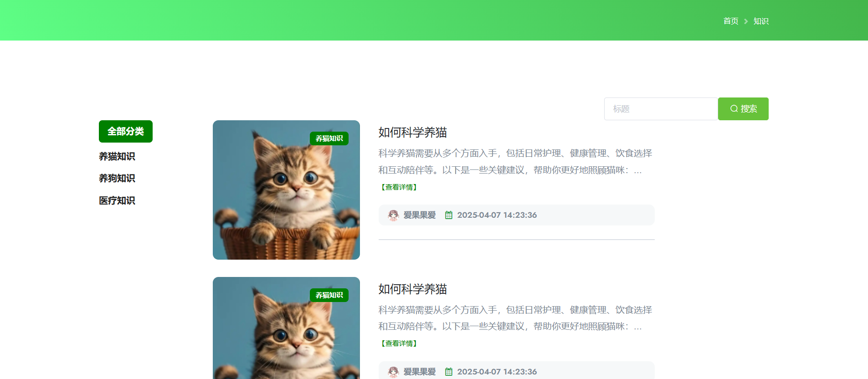The image size is (868, 379).
Task: Click the 搜索 search button
Action: 743,109
